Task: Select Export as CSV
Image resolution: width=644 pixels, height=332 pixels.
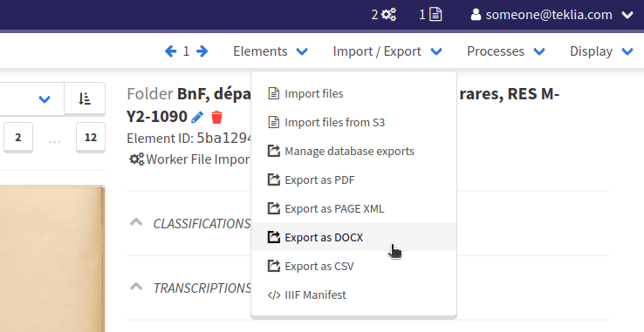Action: pyautogui.click(x=353, y=266)
